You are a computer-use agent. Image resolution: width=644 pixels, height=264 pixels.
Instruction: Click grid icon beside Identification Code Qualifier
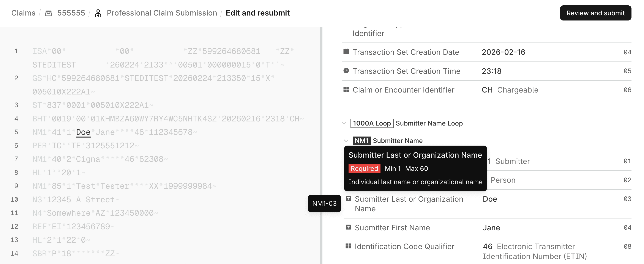[348, 246]
